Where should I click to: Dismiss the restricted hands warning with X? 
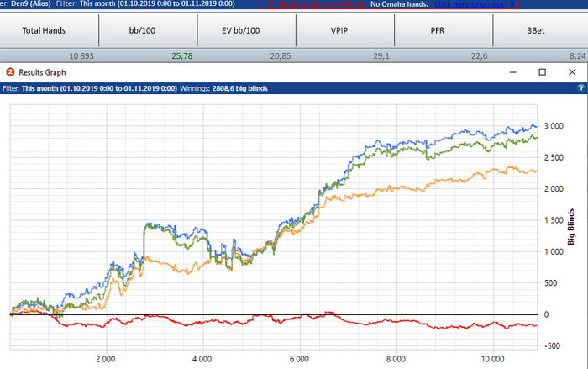point(512,4)
